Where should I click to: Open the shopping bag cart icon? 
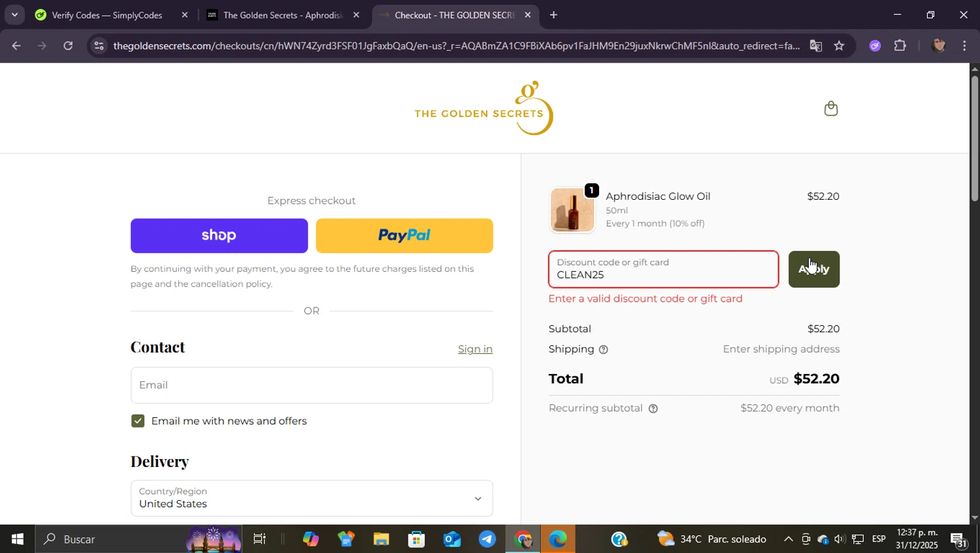[x=830, y=108]
